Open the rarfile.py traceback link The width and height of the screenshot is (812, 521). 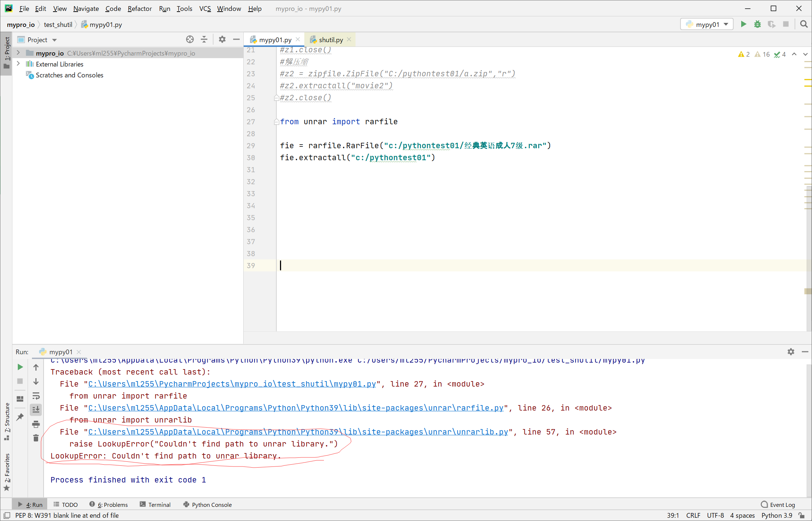pos(296,408)
